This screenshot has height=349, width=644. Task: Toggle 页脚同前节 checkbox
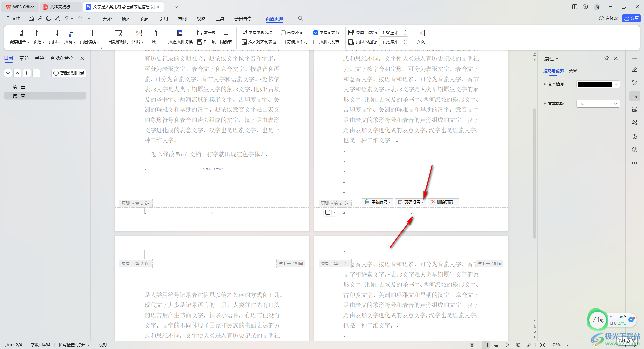point(316,42)
